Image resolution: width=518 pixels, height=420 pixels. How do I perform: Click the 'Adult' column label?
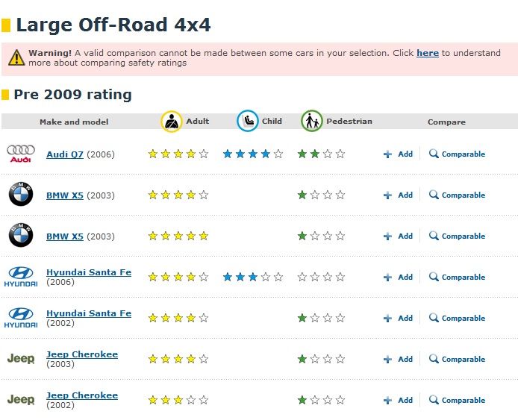click(198, 121)
